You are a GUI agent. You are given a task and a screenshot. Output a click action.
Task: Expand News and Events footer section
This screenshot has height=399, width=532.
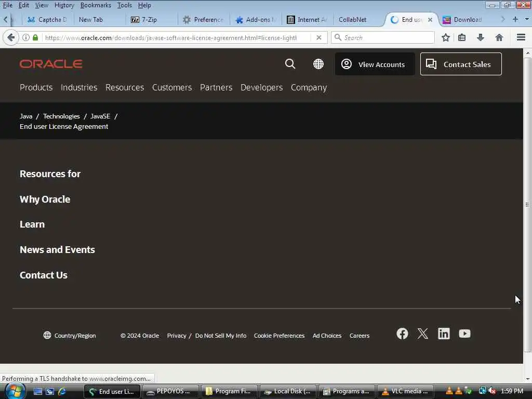pyautogui.click(x=57, y=250)
